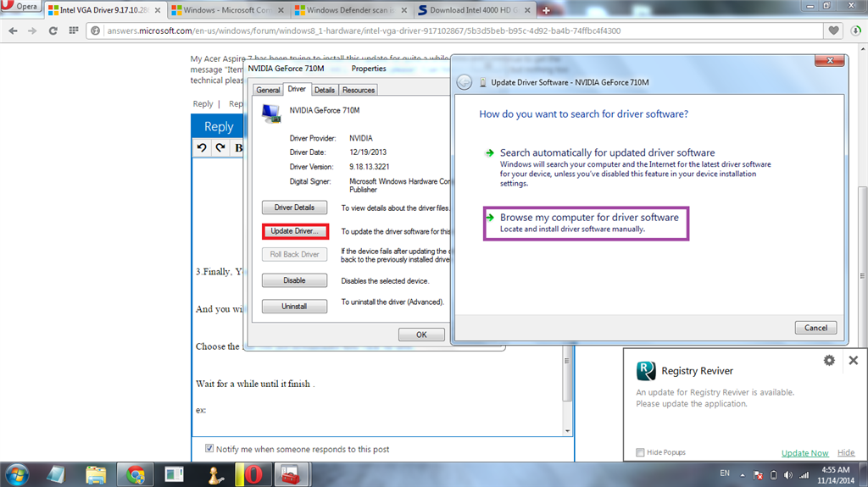Click Hide link in Registry Reviver
Image resolution: width=868 pixels, height=487 pixels.
coord(846,452)
